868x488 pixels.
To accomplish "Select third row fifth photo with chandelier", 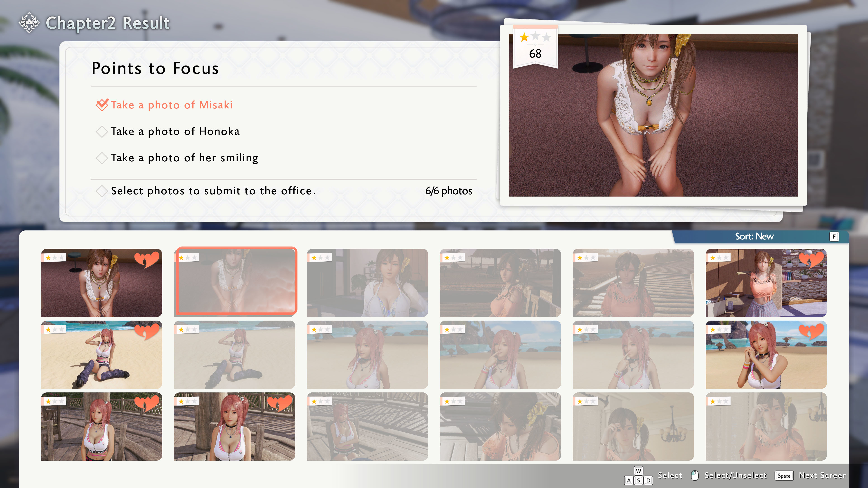I will [633, 426].
